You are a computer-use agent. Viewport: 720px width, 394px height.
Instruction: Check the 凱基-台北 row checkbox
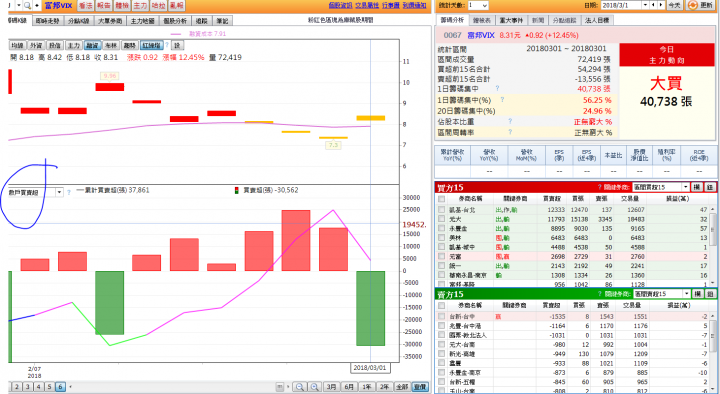(442, 210)
